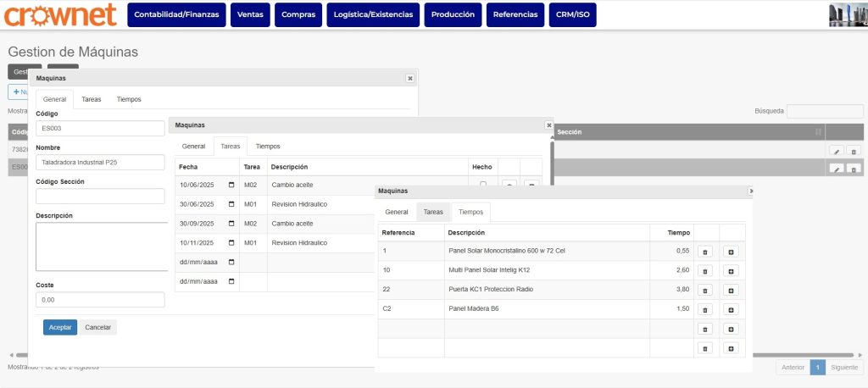868x388 pixels.
Task: Click the edit pencil in the first machine row
Action: pos(836,150)
